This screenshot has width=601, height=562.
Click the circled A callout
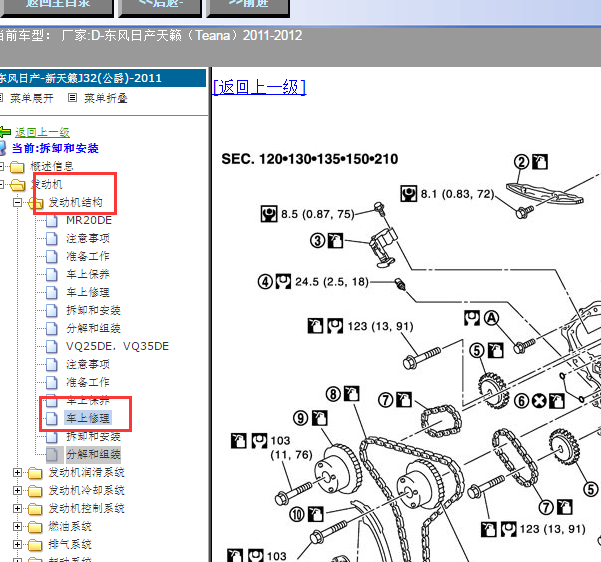[x=491, y=318]
